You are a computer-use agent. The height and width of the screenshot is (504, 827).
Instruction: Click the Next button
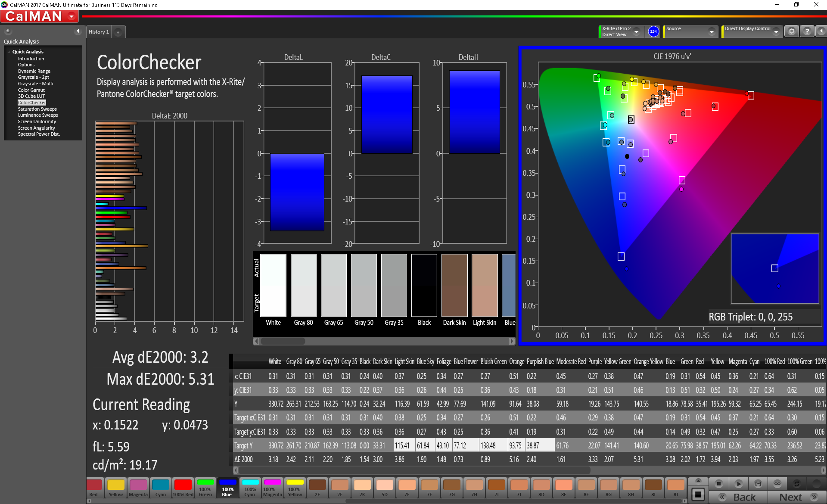[796, 497]
